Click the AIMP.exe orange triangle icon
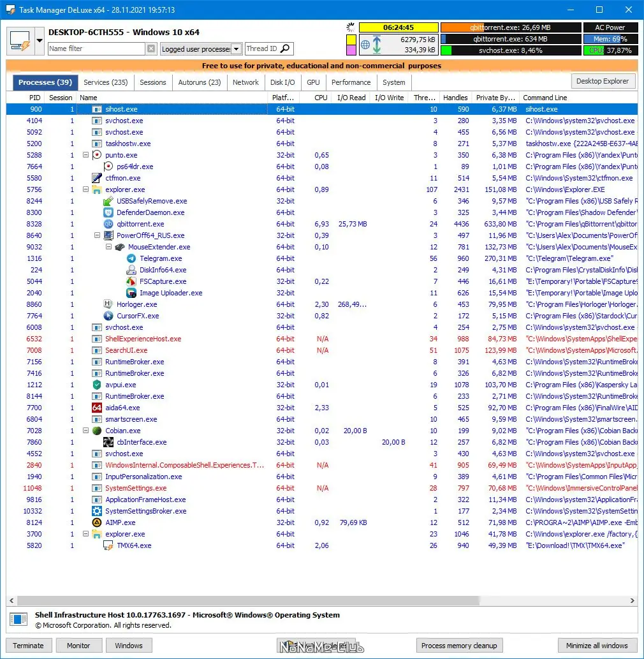Viewport: 644px width, 659px height. pos(97,522)
